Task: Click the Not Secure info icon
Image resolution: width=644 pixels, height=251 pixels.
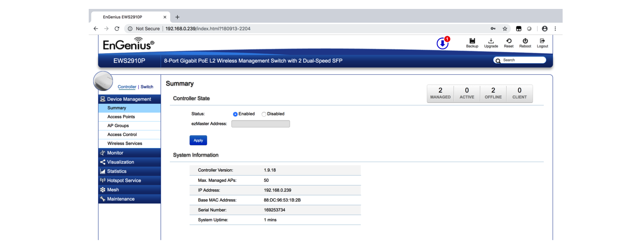Action: (x=130, y=29)
